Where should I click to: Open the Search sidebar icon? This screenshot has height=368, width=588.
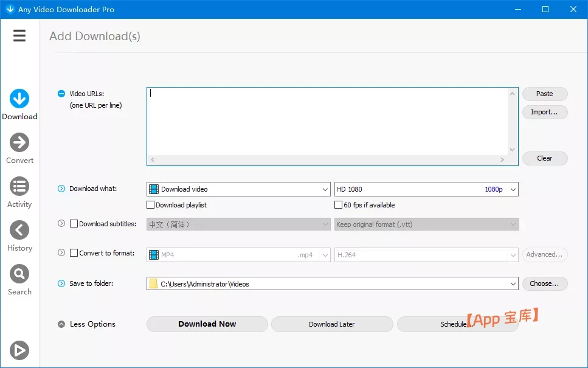pos(19,274)
